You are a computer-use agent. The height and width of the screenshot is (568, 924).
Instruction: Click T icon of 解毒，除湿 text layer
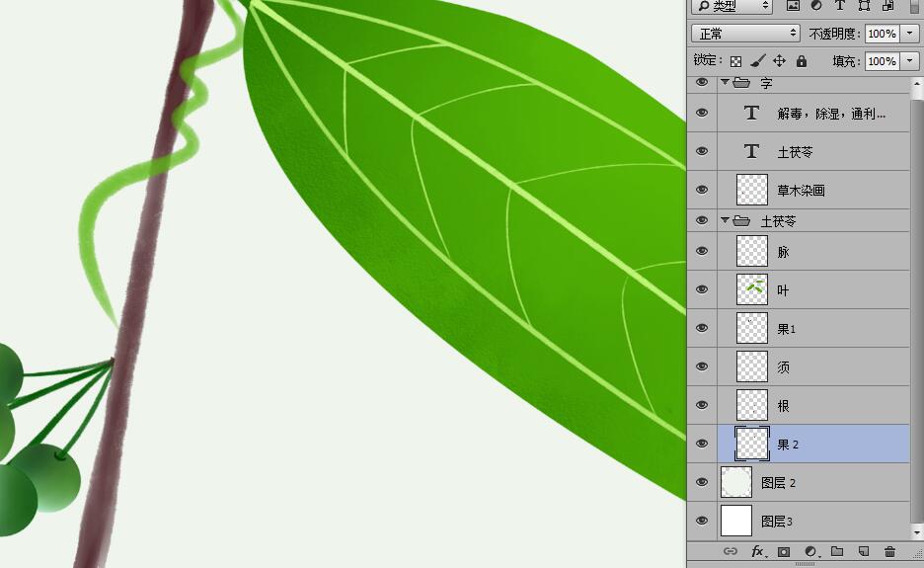point(751,114)
